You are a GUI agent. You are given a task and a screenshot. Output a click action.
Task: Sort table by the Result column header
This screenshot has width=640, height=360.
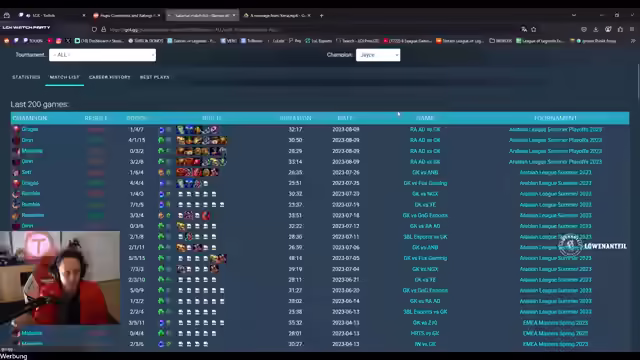[96, 118]
